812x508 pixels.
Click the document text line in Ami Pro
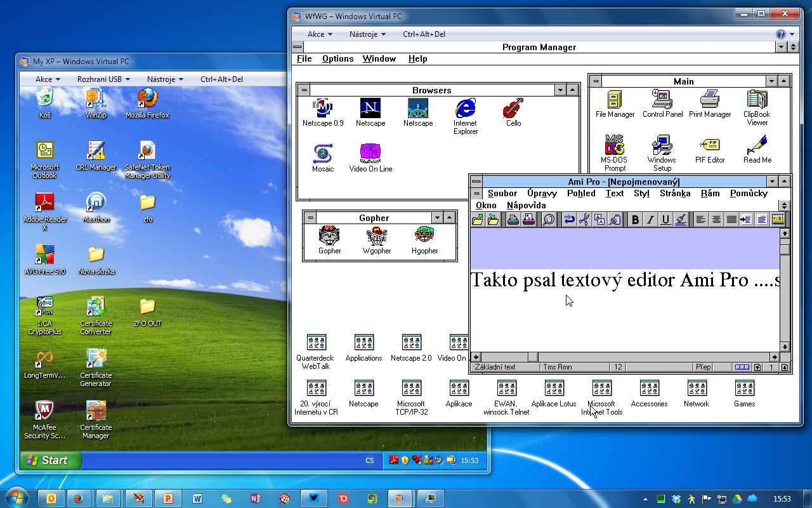pos(625,280)
